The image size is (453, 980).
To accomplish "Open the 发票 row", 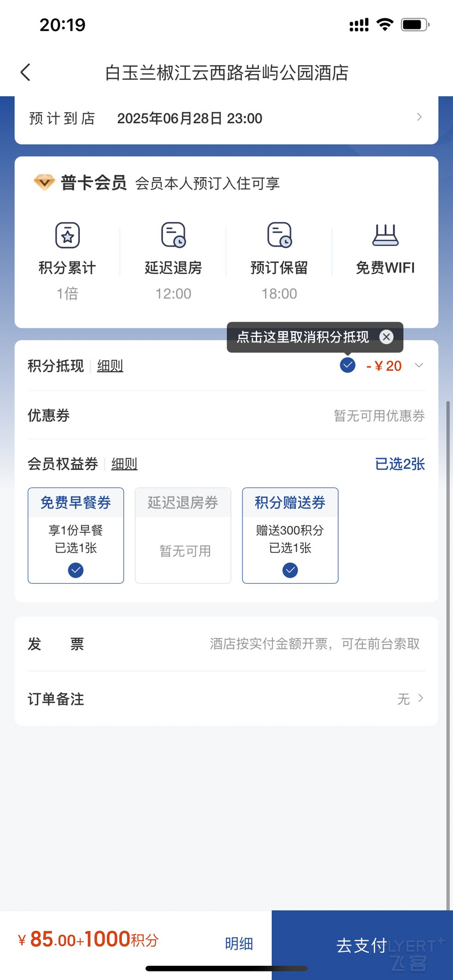I will pos(226,644).
